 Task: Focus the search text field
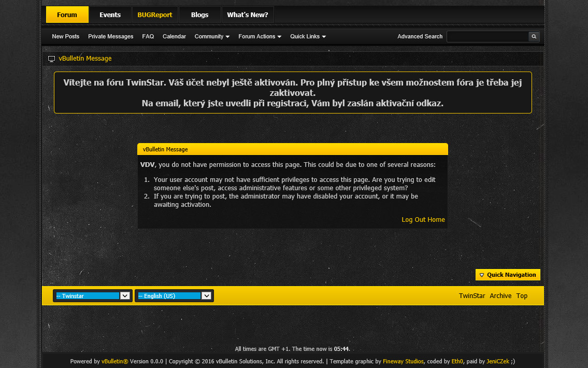coord(487,36)
